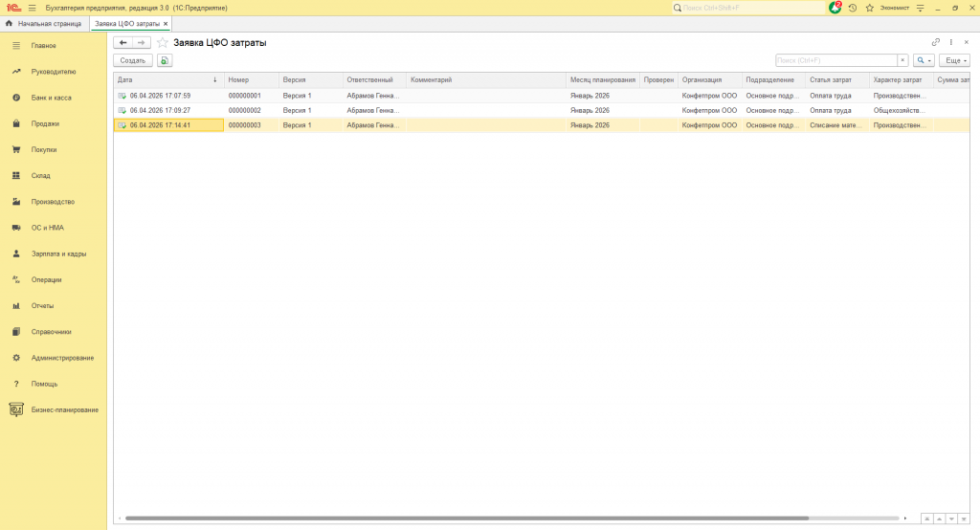Click the Подразделение column header
The width and height of the screenshot is (980, 530).
pos(773,80)
